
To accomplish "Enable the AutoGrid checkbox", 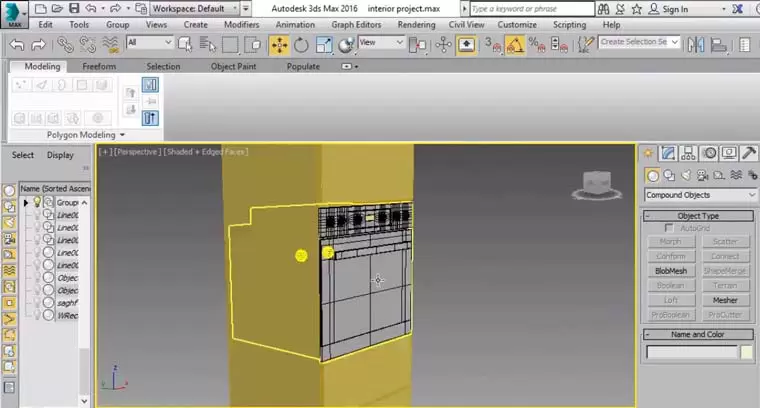I will [x=669, y=228].
